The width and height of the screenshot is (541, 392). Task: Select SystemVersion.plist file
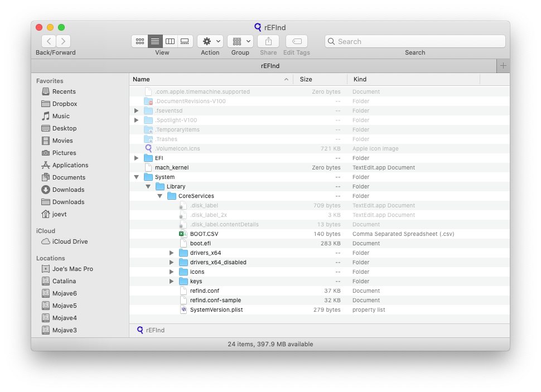[x=320, y=310]
